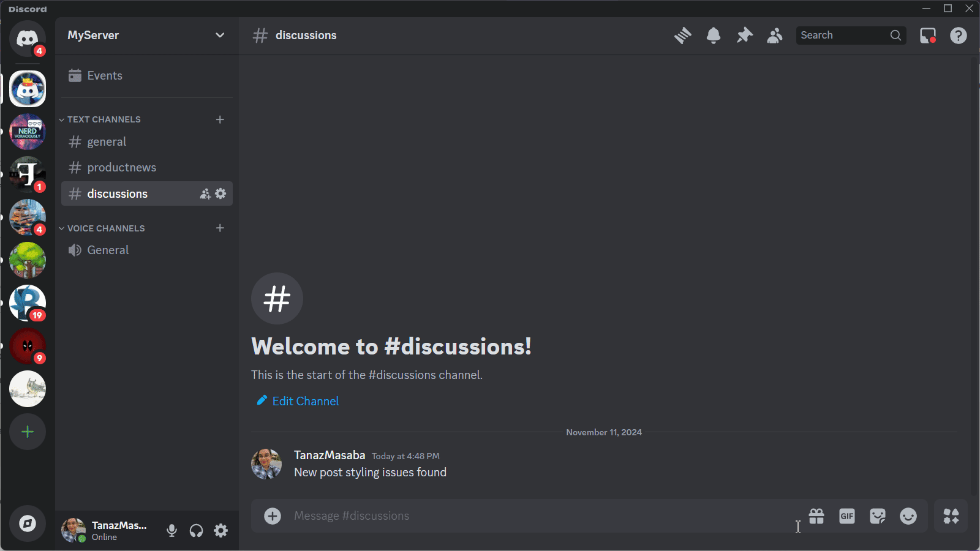Close the Discord window

pyautogui.click(x=970, y=9)
